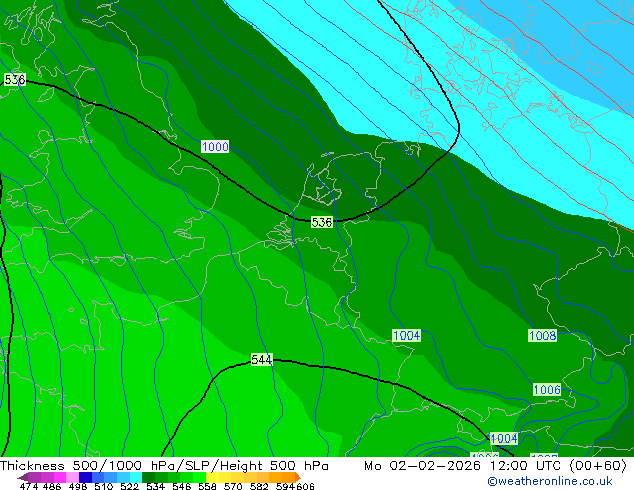
Task: Click the 606 legend value
Action: point(305,486)
